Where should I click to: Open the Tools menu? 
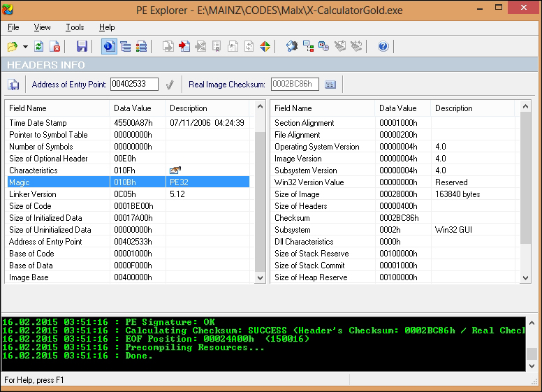(75, 27)
